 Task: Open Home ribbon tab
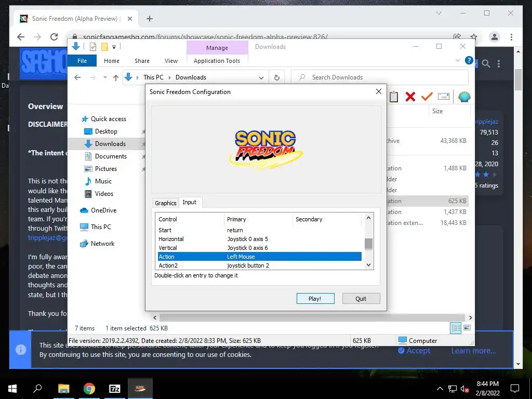coord(112,61)
